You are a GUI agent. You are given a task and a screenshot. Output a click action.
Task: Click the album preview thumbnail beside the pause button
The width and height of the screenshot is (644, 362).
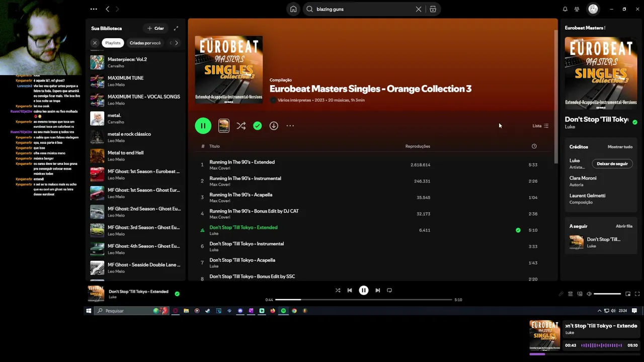pyautogui.click(x=224, y=126)
